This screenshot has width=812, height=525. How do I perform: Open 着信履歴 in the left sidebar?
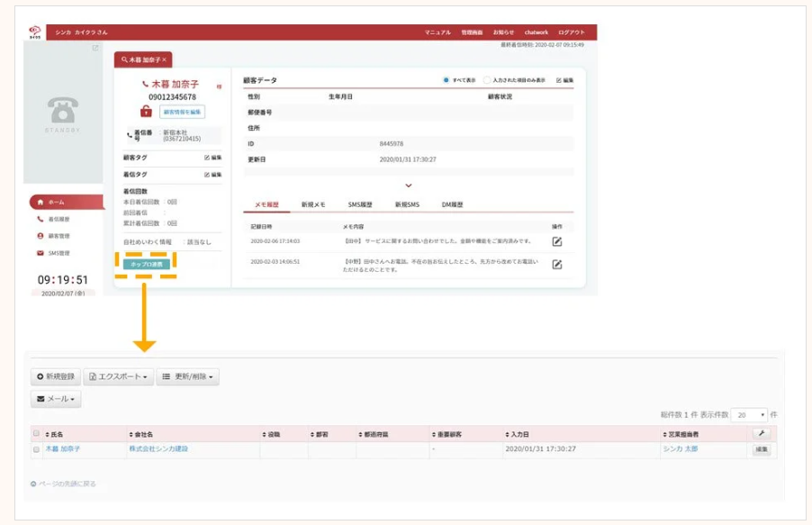click(59, 219)
